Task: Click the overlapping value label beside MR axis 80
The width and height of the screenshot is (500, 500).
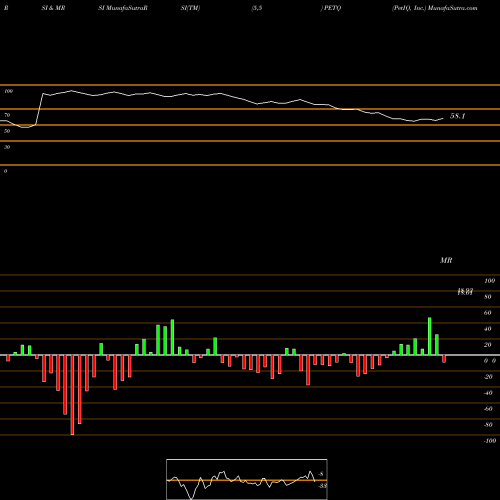Action: (x=465, y=292)
